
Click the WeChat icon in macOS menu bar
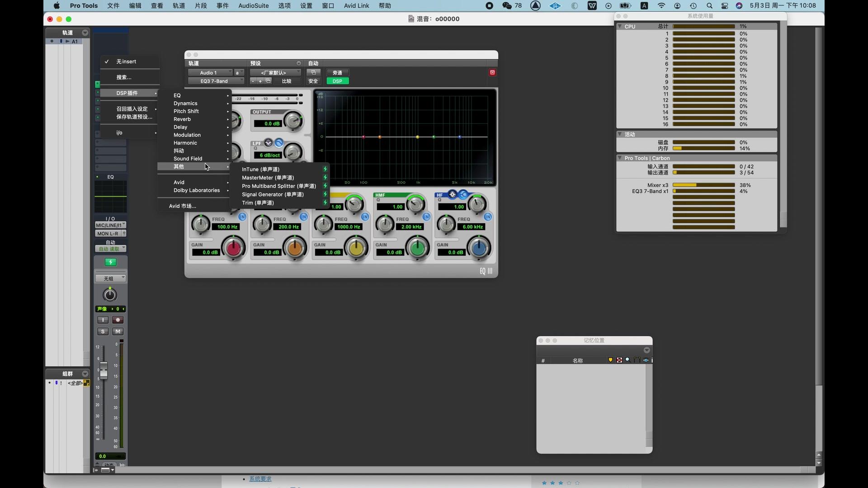pos(507,5)
